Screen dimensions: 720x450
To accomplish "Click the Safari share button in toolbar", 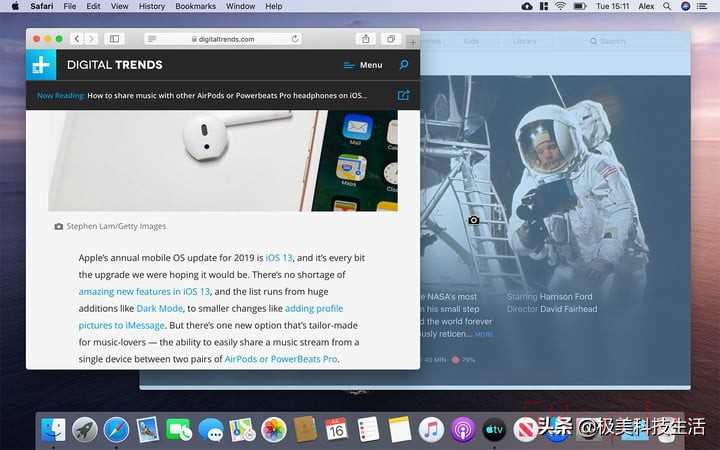I will pos(366,39).
